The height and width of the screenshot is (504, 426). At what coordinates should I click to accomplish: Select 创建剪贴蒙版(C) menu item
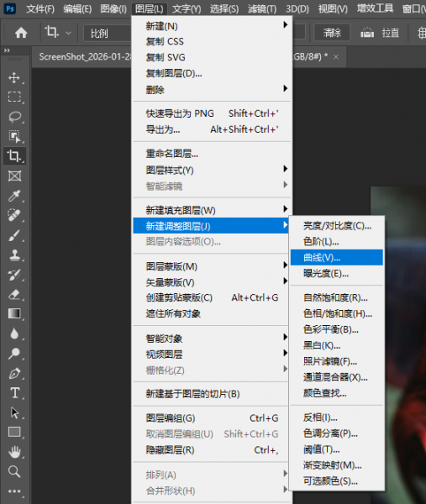click(213, 297)
